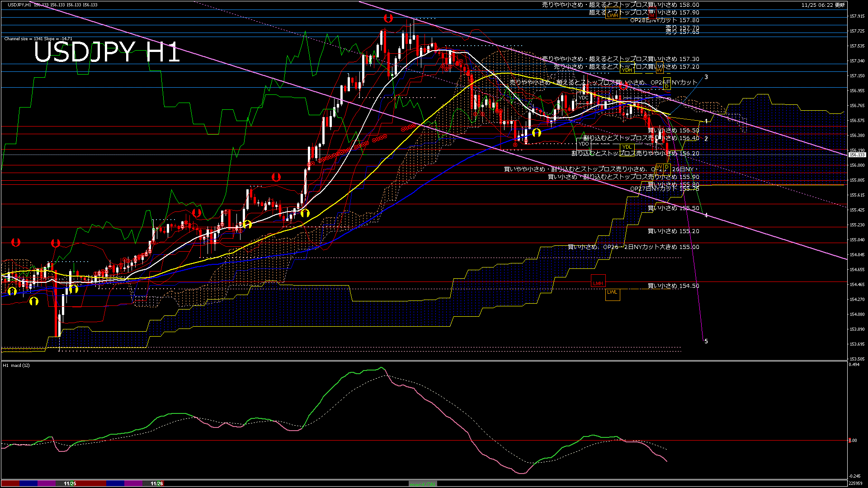Click the 156.133 current price tag on the axis
This screenshot has height=488, width=868.
(x=857, y=155)
